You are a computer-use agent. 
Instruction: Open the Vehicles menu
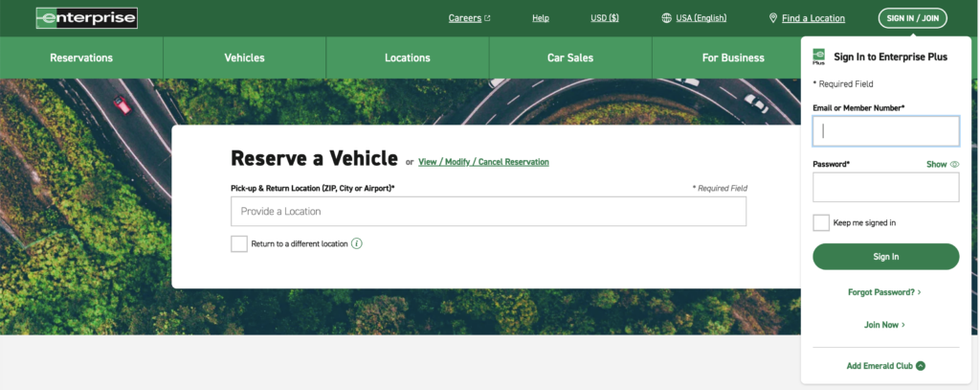(x=244, y=57)
